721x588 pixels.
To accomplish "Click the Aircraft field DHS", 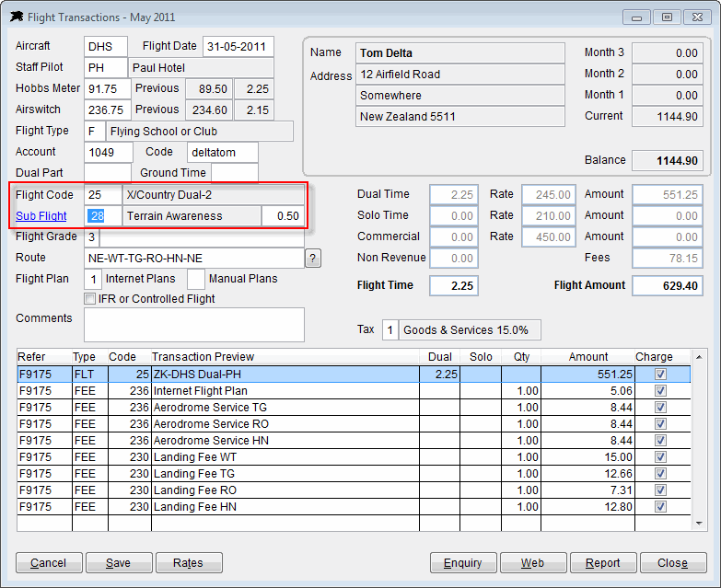I will (106, 46).
